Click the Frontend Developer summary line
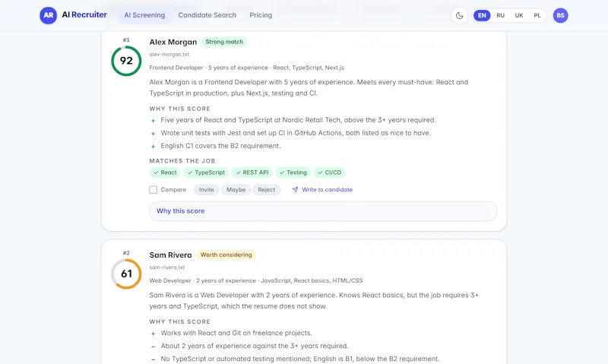Viewport: 608px width, 364px height. pyautogui.click(x=246, y=68)
